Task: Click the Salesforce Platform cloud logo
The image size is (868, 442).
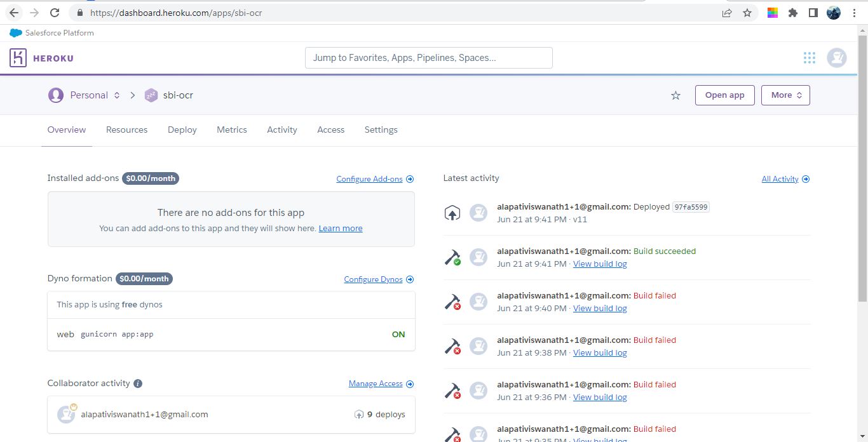Action: tap(16, 33)
